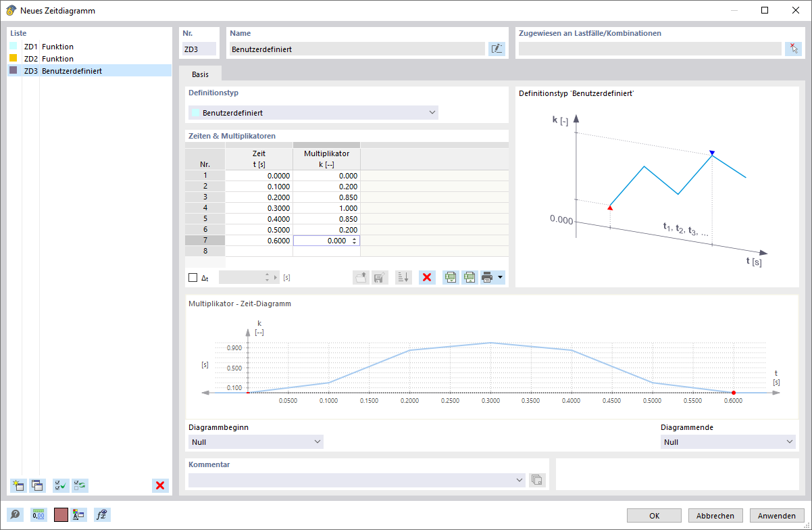
Task: Click the red end point on the diagram
Action: (x=734, y=392)
